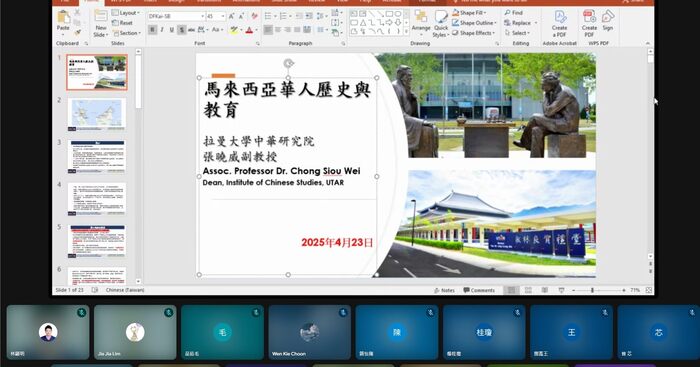
Task: Select slide 2 map thumbnail
Action: click(x=97, y=115)
